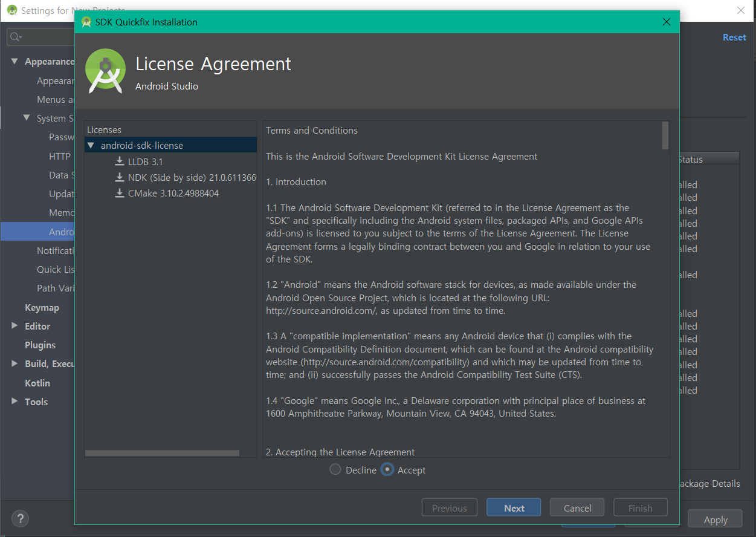Open the help question mark button
This screenshot has height=537, width=756.
click(x=20, y=519)
